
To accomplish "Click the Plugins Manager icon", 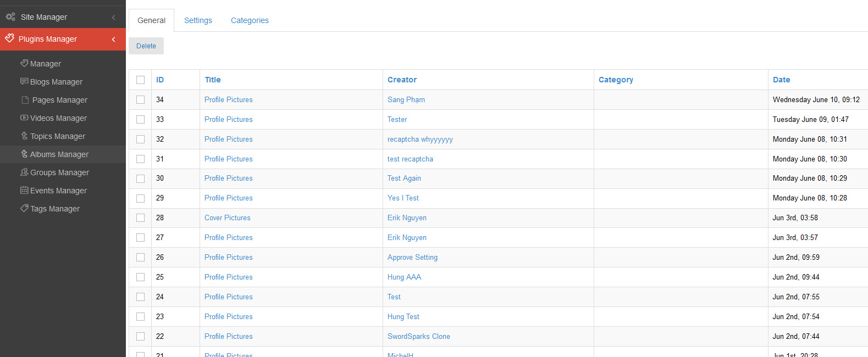I will pyautogui.click(x=9, y=38).
